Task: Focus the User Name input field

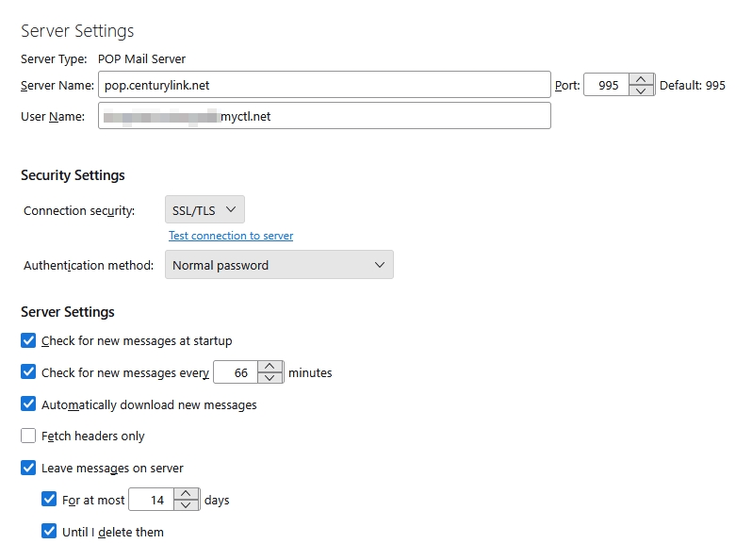Action: 323,116
